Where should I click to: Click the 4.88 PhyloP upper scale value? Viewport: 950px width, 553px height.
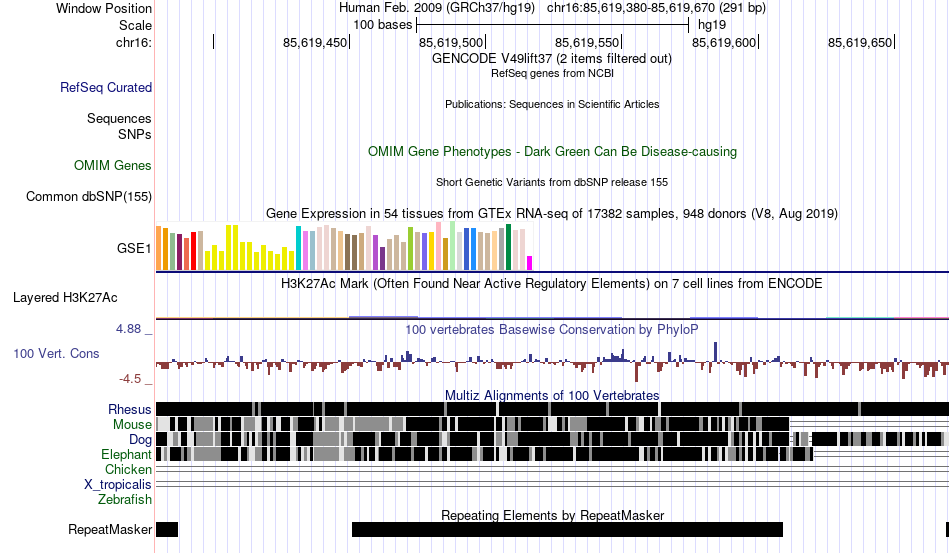128,329
